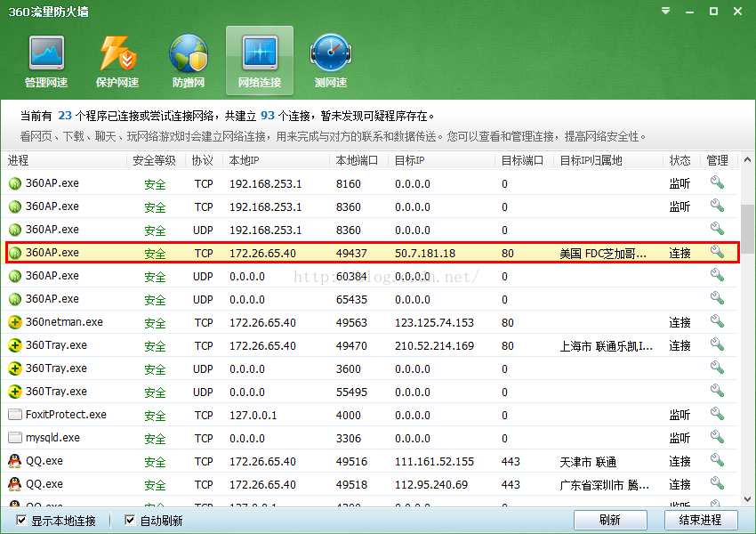Viewport: 756px width, 534px height.
Task: Click the vertical scrollbar thumb
Action: pos(748,229)
